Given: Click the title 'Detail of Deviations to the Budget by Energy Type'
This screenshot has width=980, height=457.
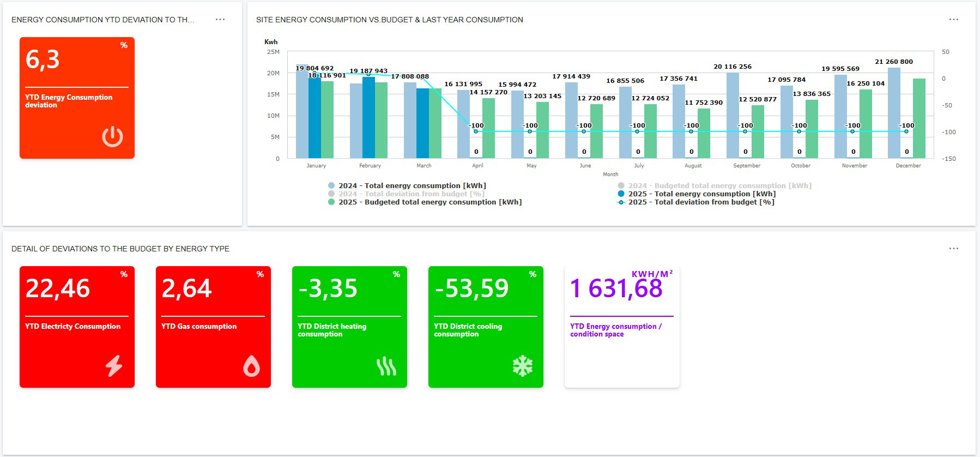Looking at the screenshot, I should coord(120,249).
